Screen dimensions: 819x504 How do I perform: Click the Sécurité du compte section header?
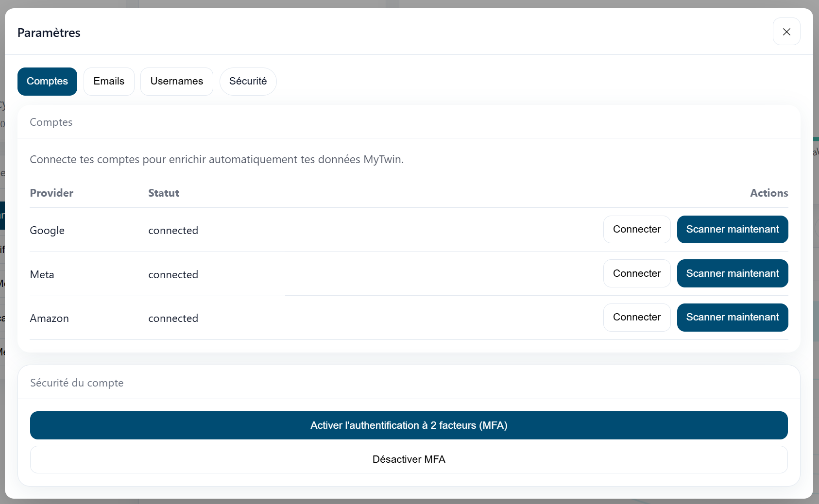[77, 383]
